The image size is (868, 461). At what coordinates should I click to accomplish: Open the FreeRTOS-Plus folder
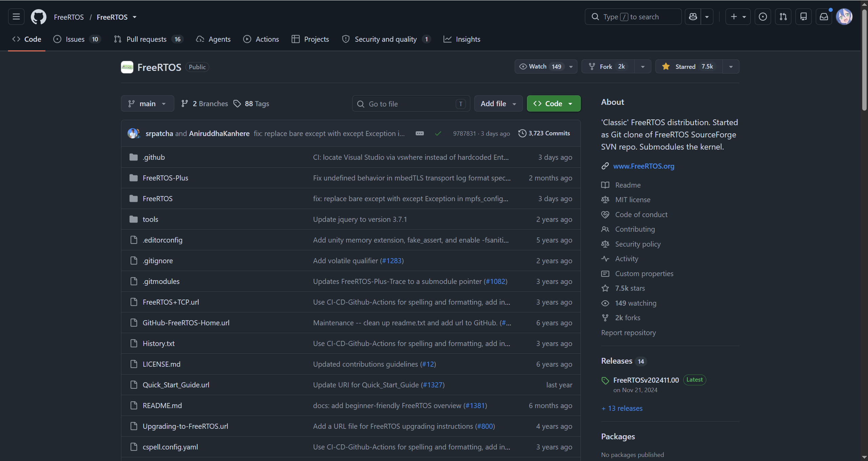165,178
